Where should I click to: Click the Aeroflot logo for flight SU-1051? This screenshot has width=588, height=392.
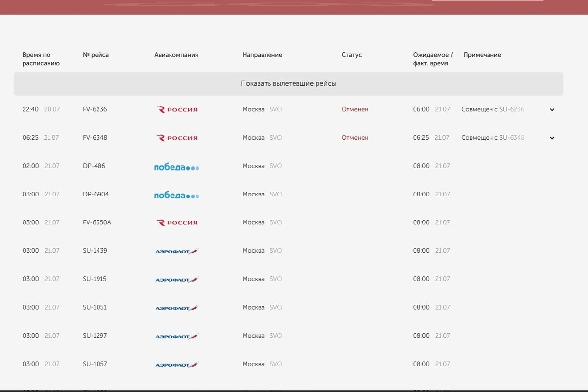[177, 308]
